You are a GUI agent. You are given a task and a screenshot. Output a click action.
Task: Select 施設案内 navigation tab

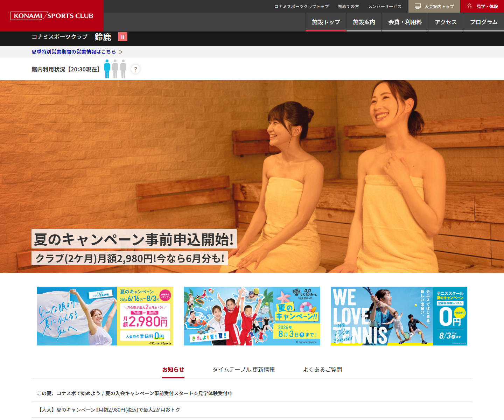(364, 22)
